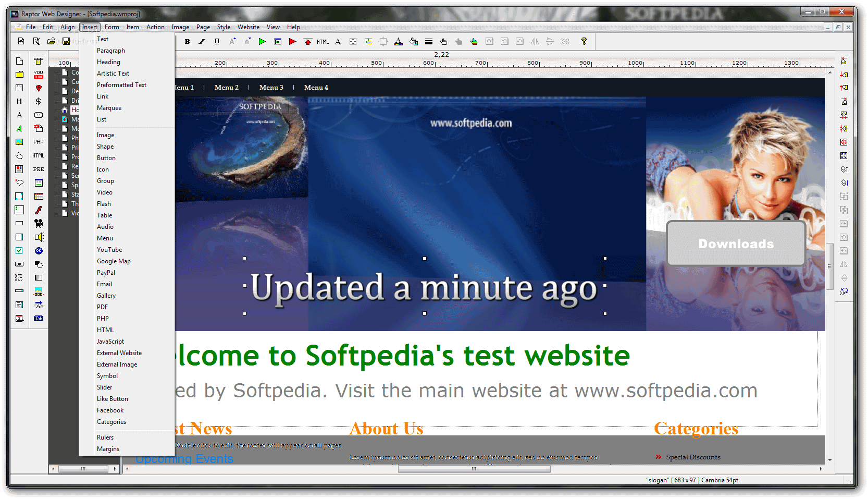Click the red Publish play icon
The image size is (868, 499).
pyautogui.click(x=292, y=42)
